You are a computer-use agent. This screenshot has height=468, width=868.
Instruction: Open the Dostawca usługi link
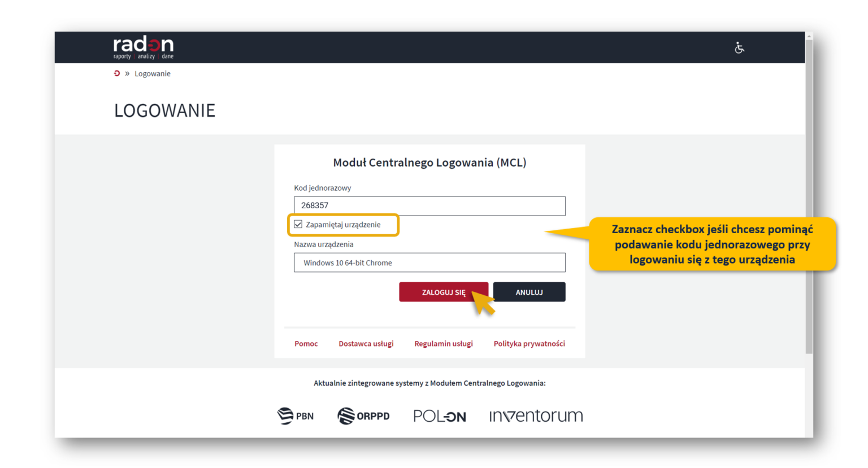coord(366,344)
